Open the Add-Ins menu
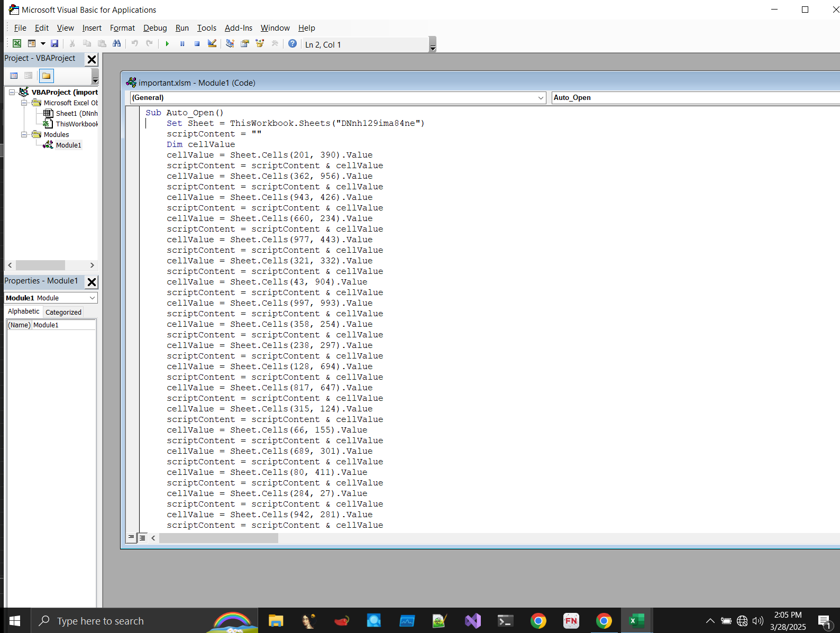This screenshot has height=633, width=840. point(239,28)
